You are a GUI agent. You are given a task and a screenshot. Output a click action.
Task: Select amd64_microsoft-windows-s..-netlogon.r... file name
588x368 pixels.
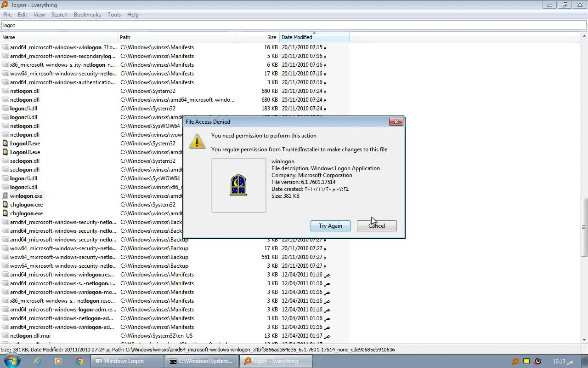[x=63, y=283]
